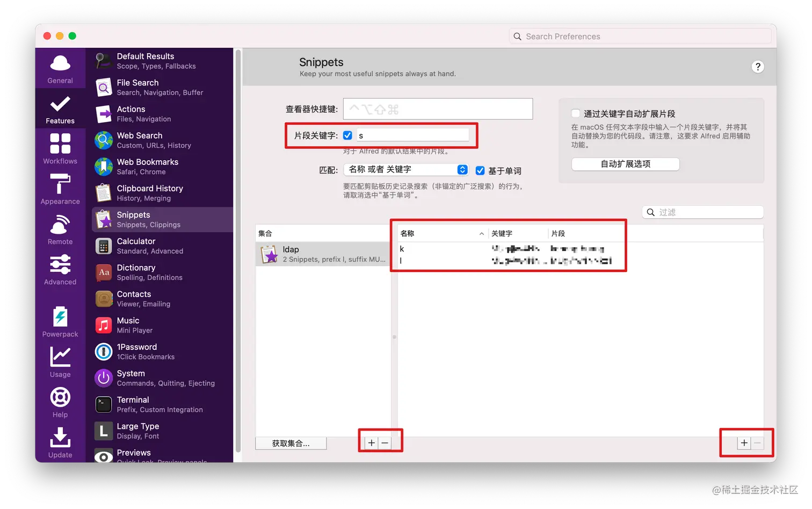
Task: Open the 匹配 名称 或者 关键字 dropdown
Action: [x=406, y=169]
